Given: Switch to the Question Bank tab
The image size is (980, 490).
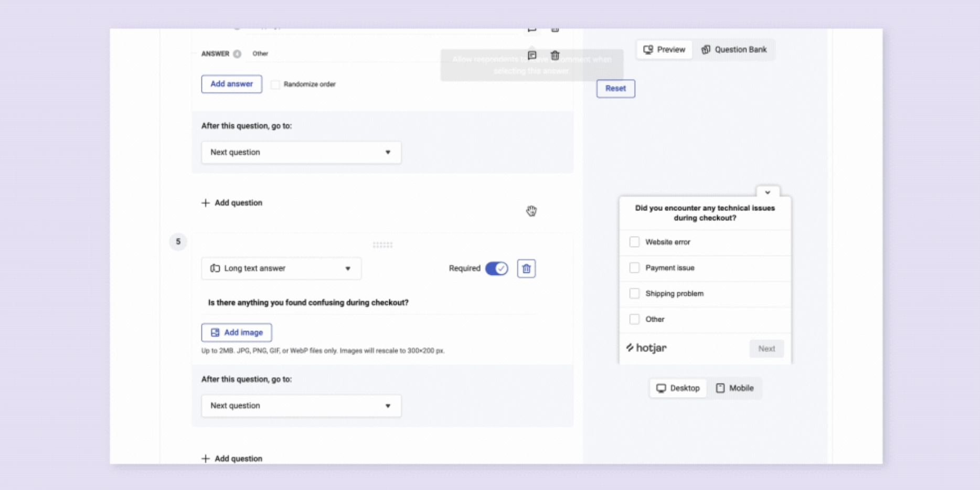Looking at the screenshot, I should [x=734, y=50].
